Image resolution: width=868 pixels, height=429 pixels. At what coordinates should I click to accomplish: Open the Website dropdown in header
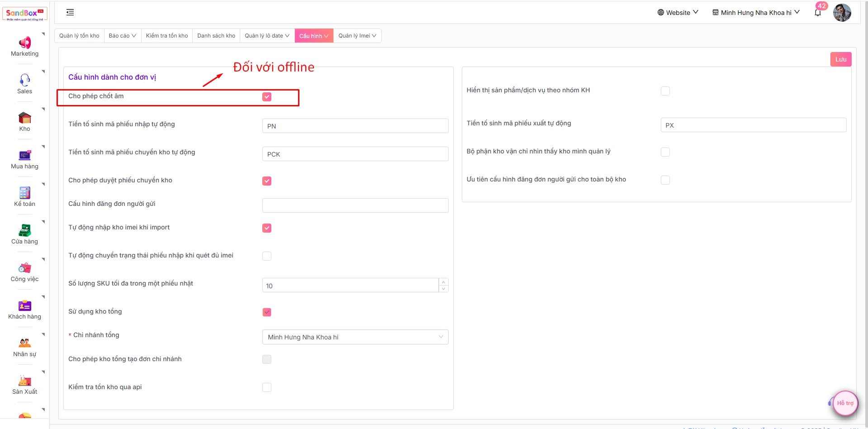pos(677,13)
